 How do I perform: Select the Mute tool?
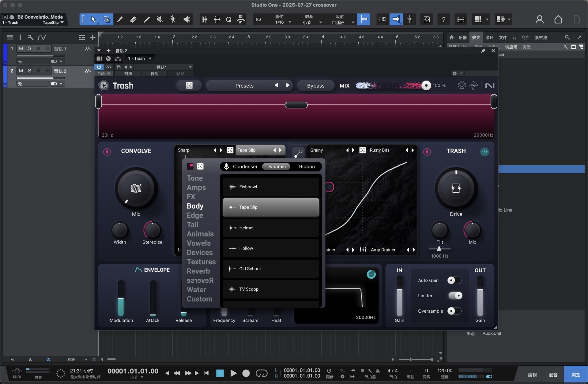coord(160,20)
